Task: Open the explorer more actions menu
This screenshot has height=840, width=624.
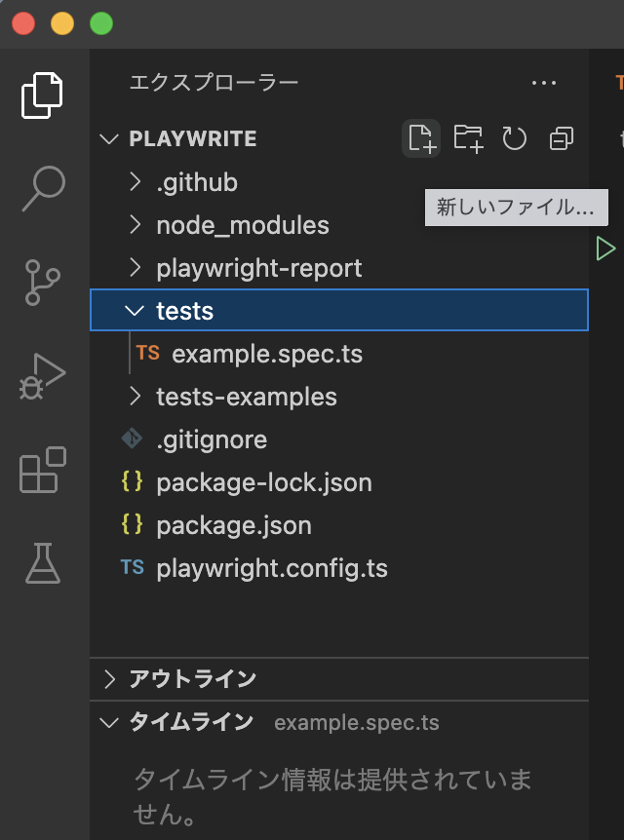Action: 544,83
